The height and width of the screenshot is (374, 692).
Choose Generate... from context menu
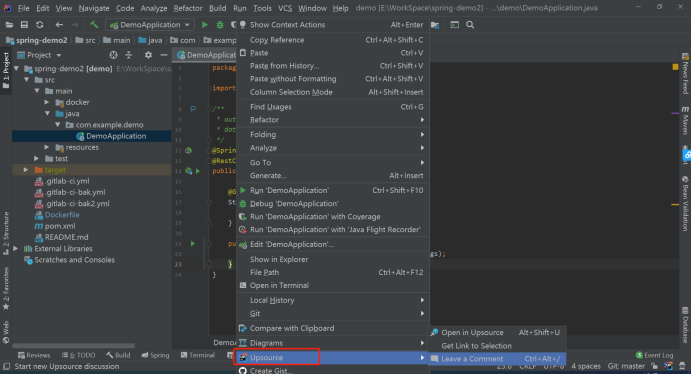click(x=333, y=175)
